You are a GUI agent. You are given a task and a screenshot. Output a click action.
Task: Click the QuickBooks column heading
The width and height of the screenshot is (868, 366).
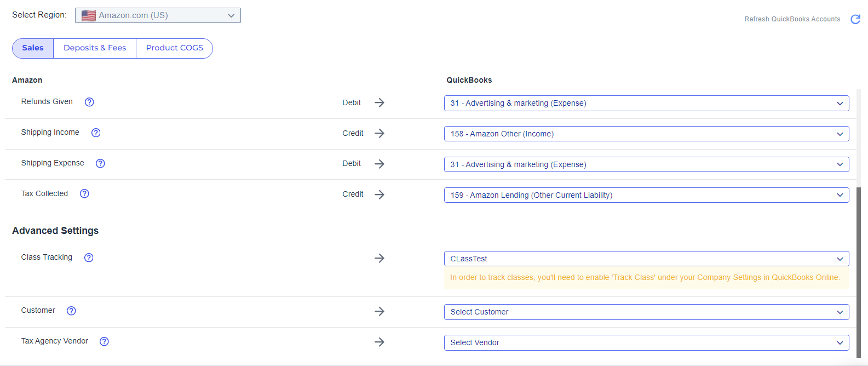(x=469, y=80)
